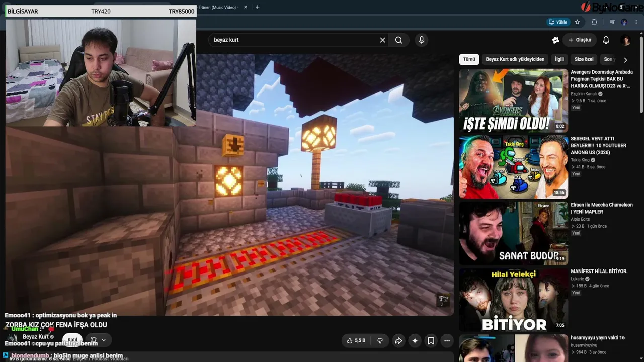Select the İlgili filter chip
The image size is (644, 362).
click(x=559, y=59)
